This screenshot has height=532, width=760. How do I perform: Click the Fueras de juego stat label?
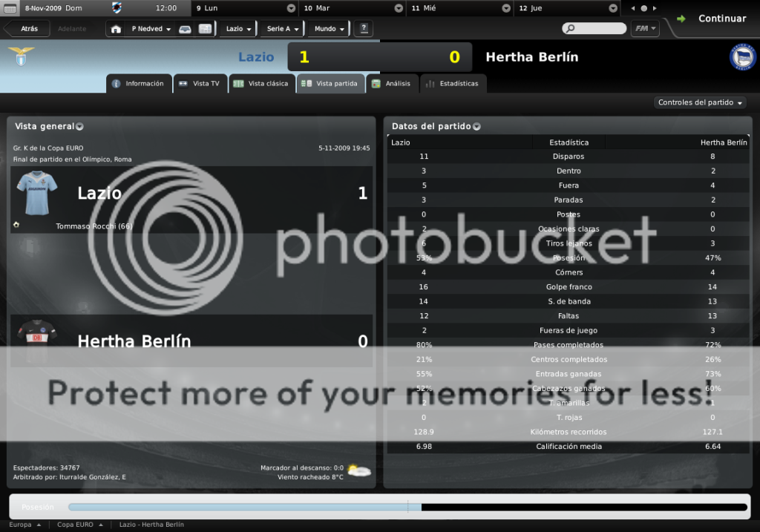(x=569, y=331)
